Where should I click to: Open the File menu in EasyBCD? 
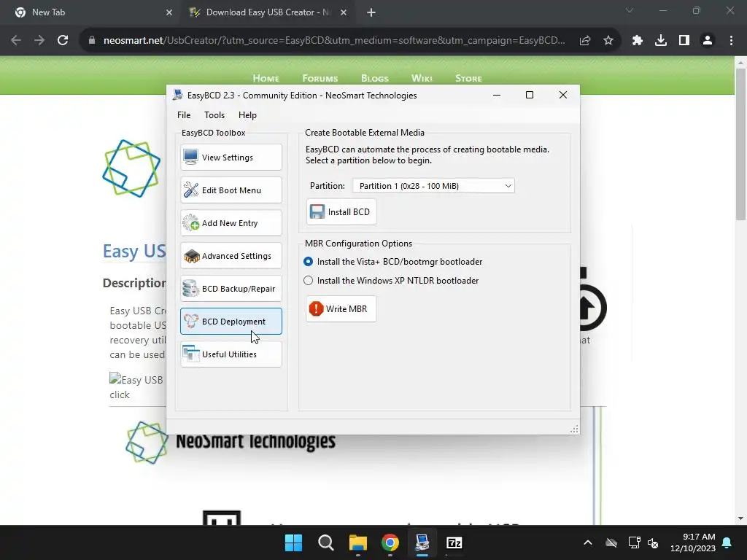[184, 114]
